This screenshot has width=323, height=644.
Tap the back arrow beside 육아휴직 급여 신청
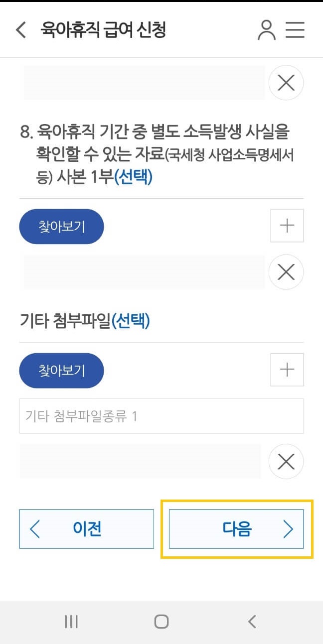coord(20,30)
